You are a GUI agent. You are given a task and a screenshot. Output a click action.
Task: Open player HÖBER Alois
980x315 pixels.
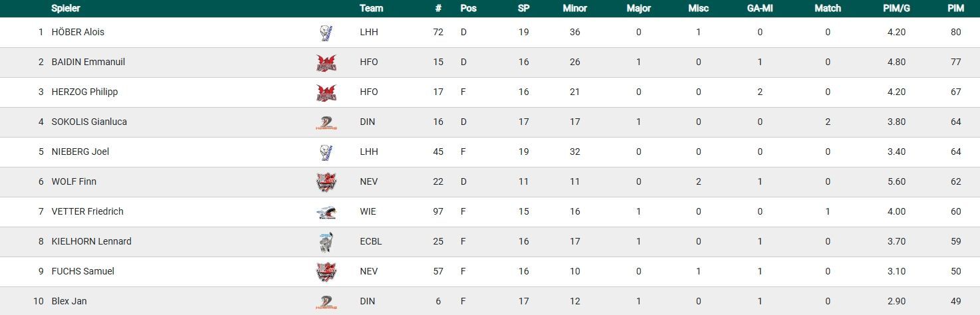[x=78, y=32]
